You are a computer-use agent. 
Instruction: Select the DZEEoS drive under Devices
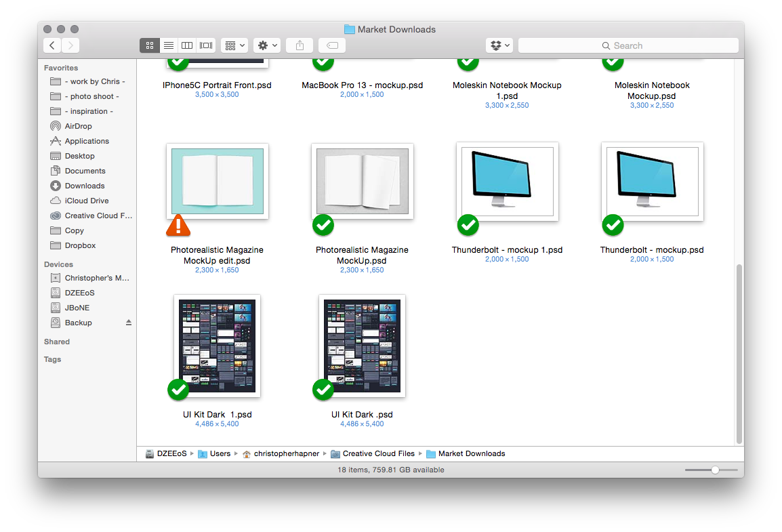pyautogui.click(x=87, y=293)
